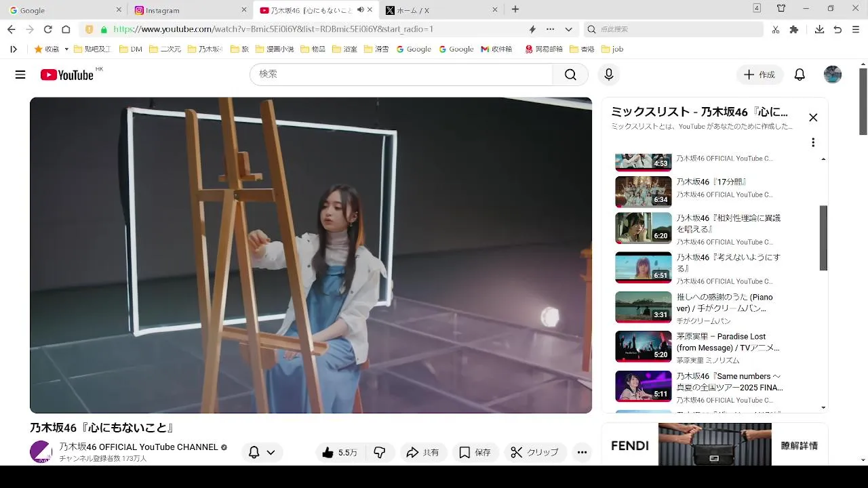Image resolution: width=868 pixels, height=488 pixels.
Task: Open the 滑雪 bookmarks folder
Action: pos(376,49)
